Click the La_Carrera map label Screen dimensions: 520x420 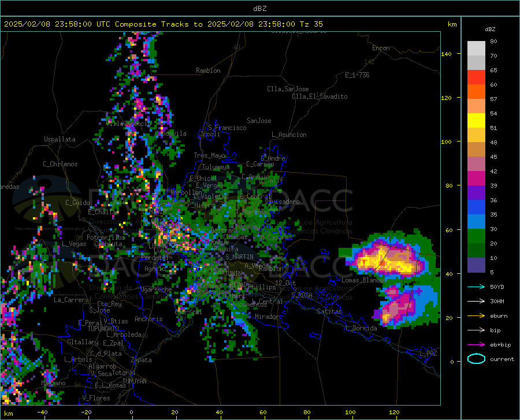point(71,300)
